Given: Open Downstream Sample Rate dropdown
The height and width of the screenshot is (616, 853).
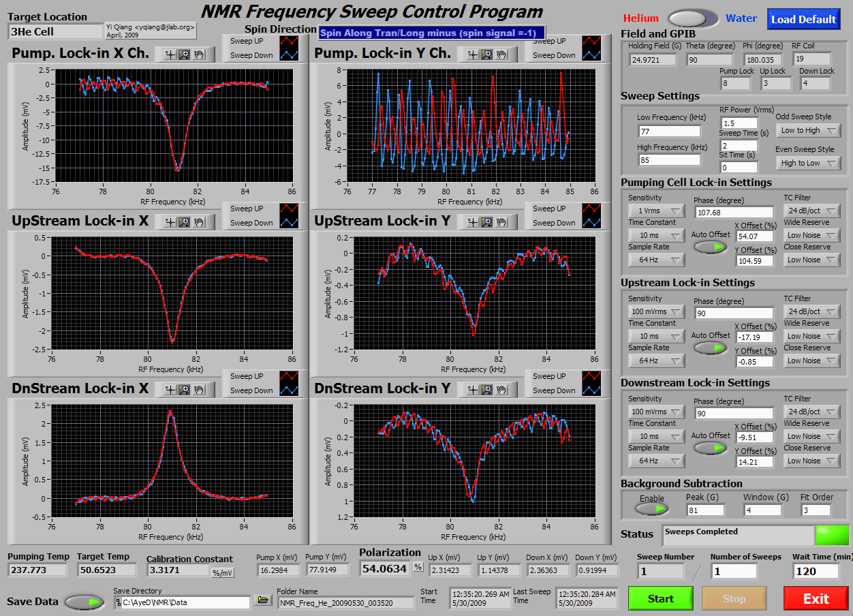Looking at the screenshot, I should tap(656, 461).
